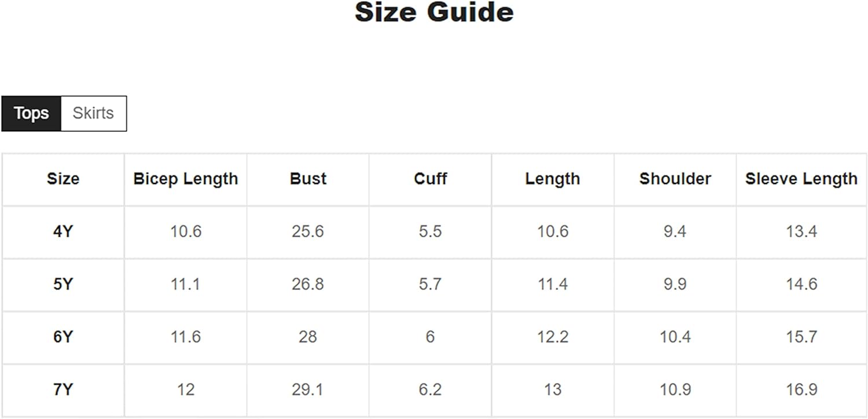The height and width of the screenshot is (419, 868).
Task: Click the Size Guide heading
Action: coord(434,12)
